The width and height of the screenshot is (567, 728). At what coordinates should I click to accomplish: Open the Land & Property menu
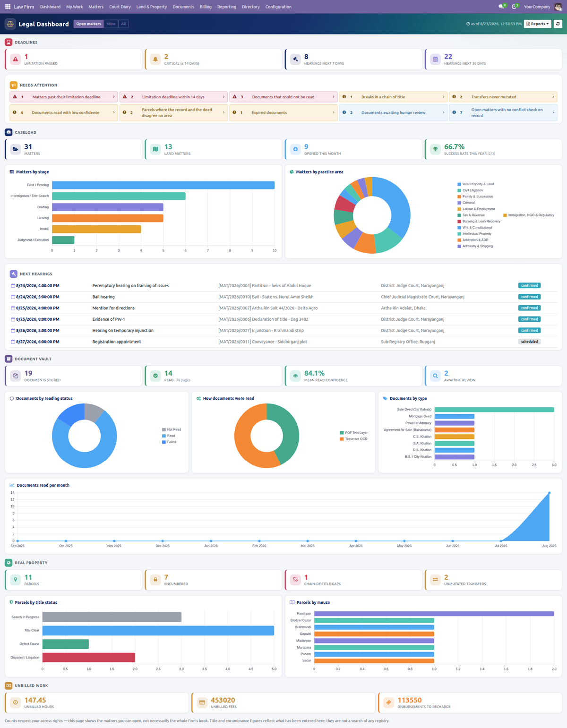coord(152,7)
